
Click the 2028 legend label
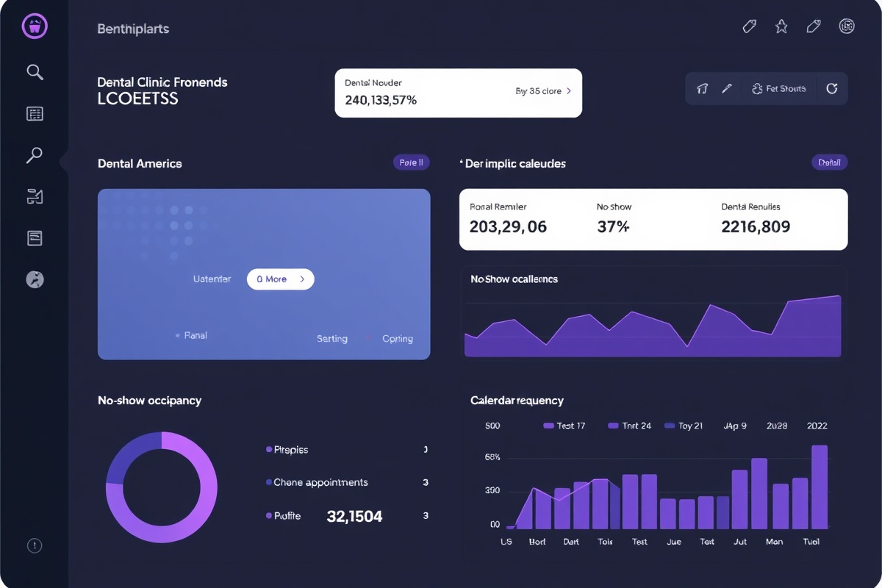(x=777, y=426)
